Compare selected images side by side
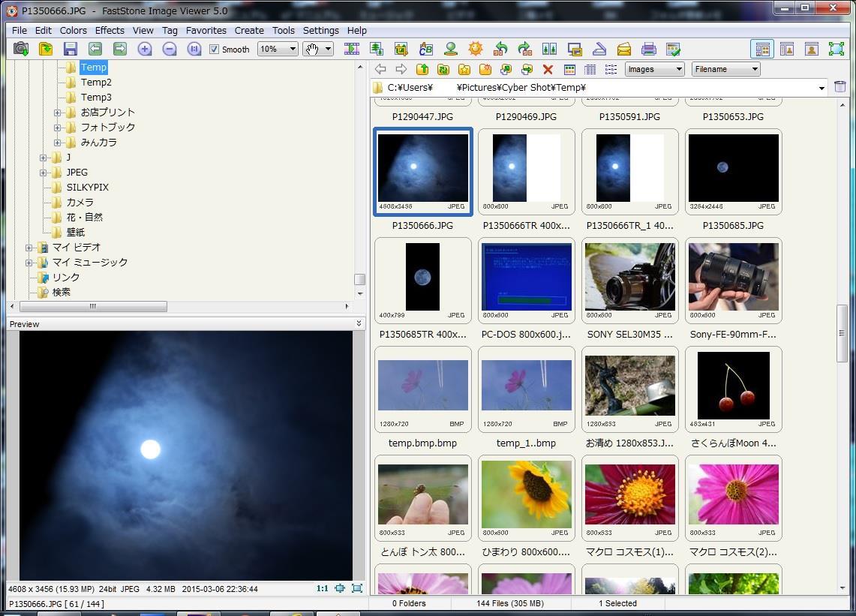The height and width of the screenshot is (616, 856). point(550,50)
